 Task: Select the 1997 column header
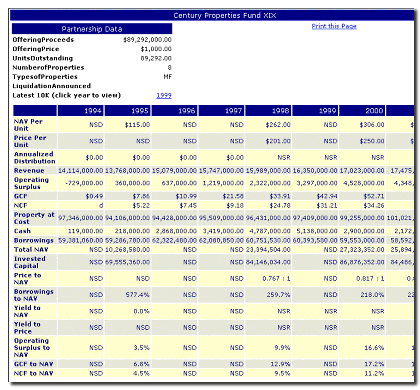tap(221, 111)
